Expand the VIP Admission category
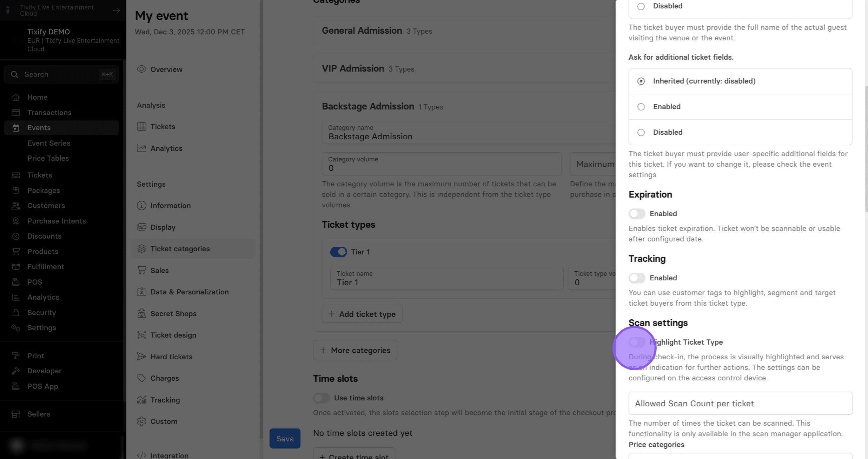This screenshot has height=459, width=868. pyautogui.click(x=464, y=69)
